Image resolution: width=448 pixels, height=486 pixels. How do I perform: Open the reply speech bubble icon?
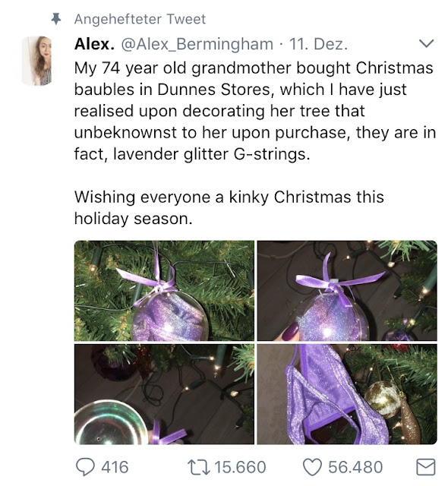pyautogui.click(x=85, y=467)
